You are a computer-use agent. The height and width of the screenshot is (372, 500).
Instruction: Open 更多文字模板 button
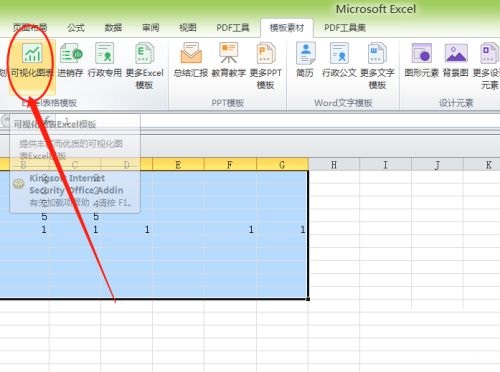377,66
